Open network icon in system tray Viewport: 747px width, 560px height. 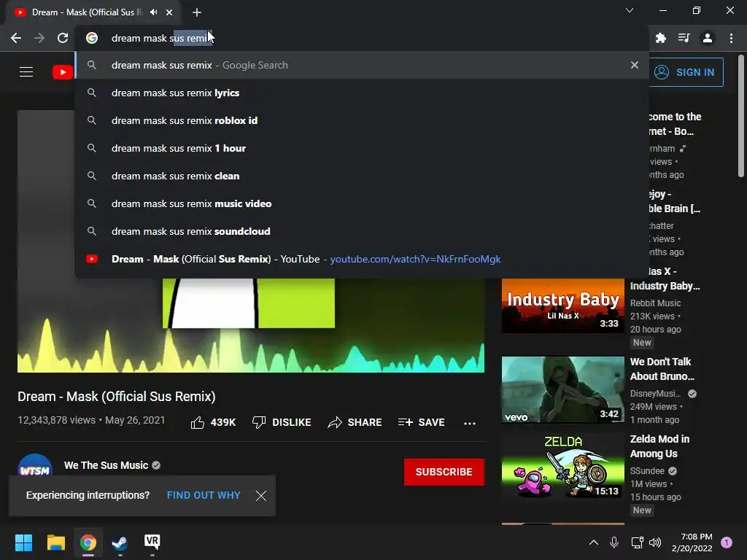636,542
